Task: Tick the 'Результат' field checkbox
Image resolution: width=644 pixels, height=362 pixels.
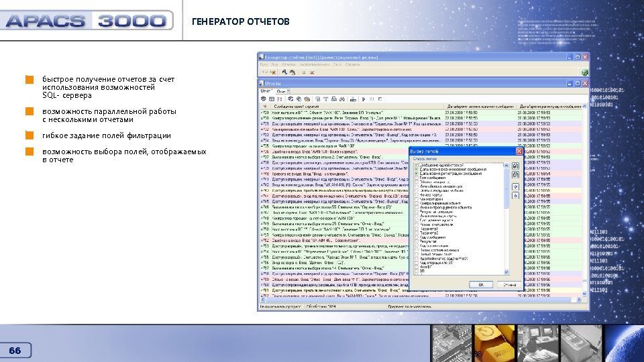Action: [x=416, y=242]
